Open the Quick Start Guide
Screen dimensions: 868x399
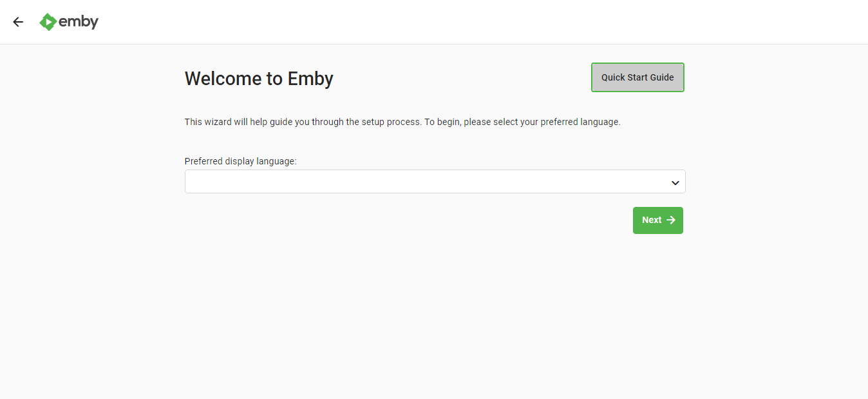coord(637,77)
